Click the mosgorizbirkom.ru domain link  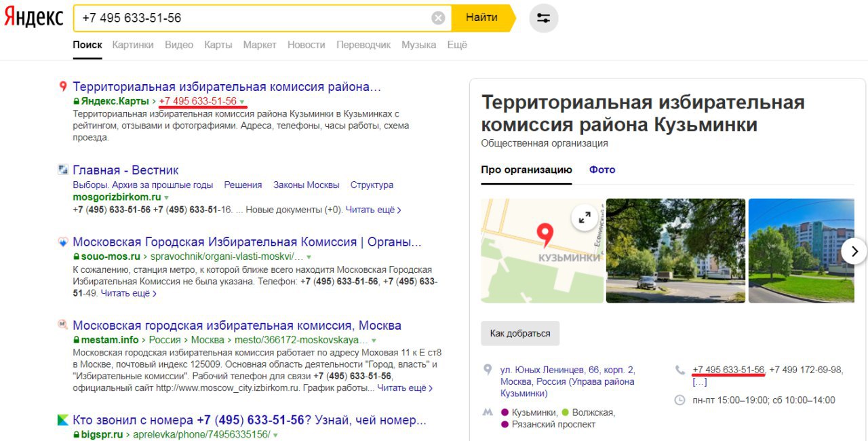click(x=117, y=197)
